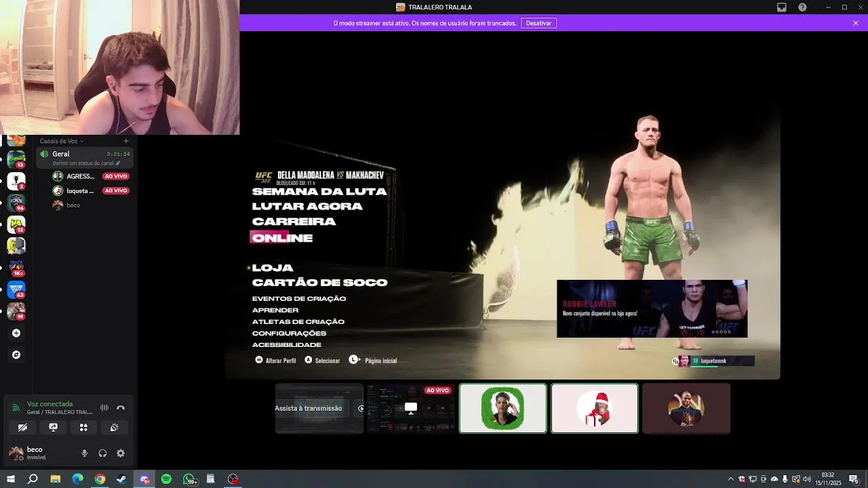Deafen audio with the headphones icon
This screenshot has height=488, width=868.
click(x=102, y=453)
